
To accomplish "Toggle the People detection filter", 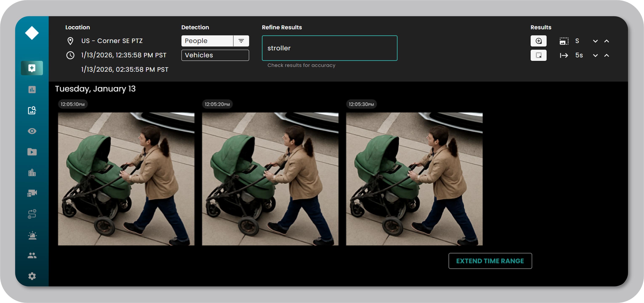I will [x=207, y=41].
